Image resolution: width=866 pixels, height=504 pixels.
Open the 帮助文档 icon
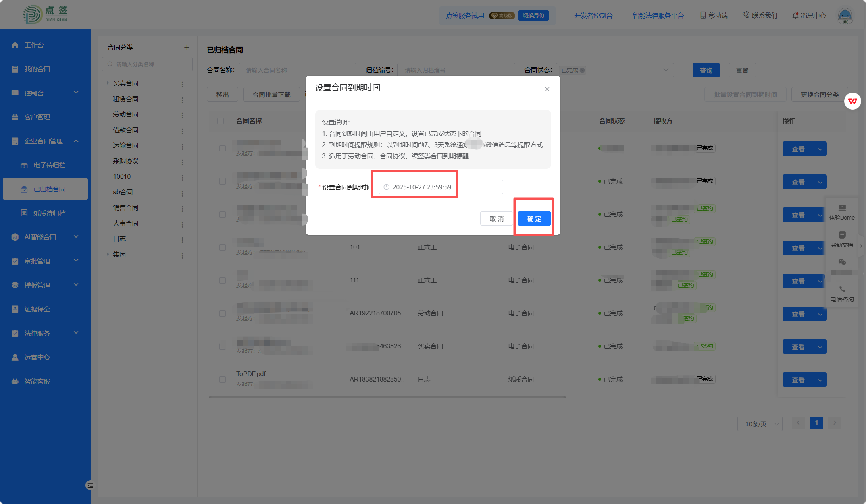842,235
